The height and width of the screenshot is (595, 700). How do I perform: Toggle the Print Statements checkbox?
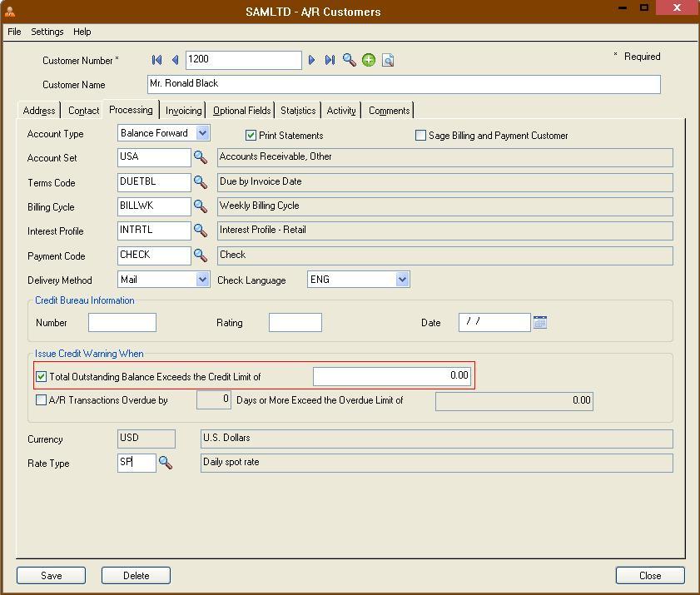click(x=251, y=136)
